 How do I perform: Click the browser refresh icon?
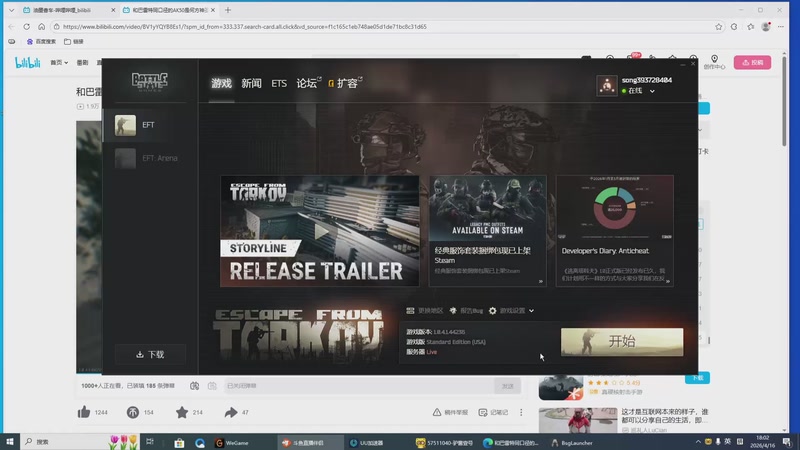(27, 27)
